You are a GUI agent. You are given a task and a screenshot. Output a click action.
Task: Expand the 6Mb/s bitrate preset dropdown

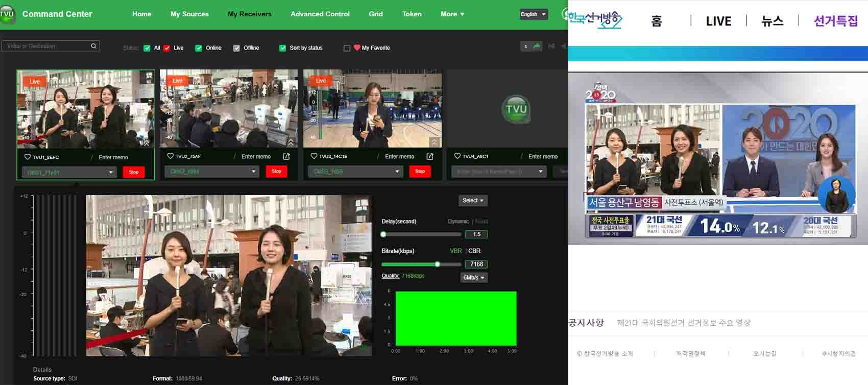click(x=473, y=277)
